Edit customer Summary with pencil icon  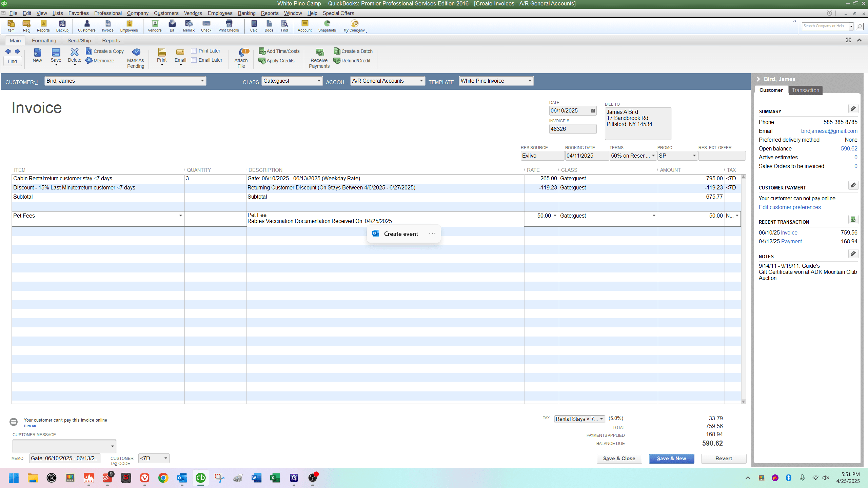pos(853,109)
